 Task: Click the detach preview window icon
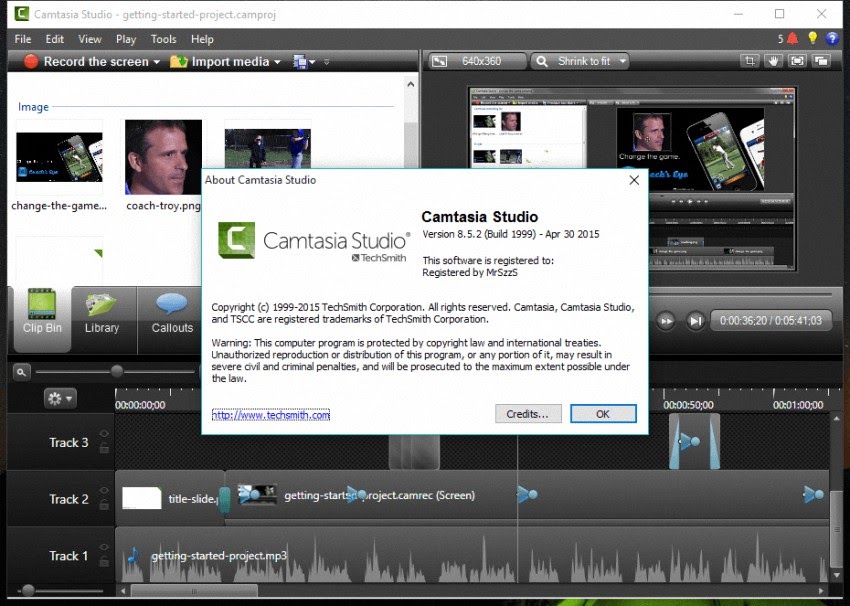click(x=820, y=61)
